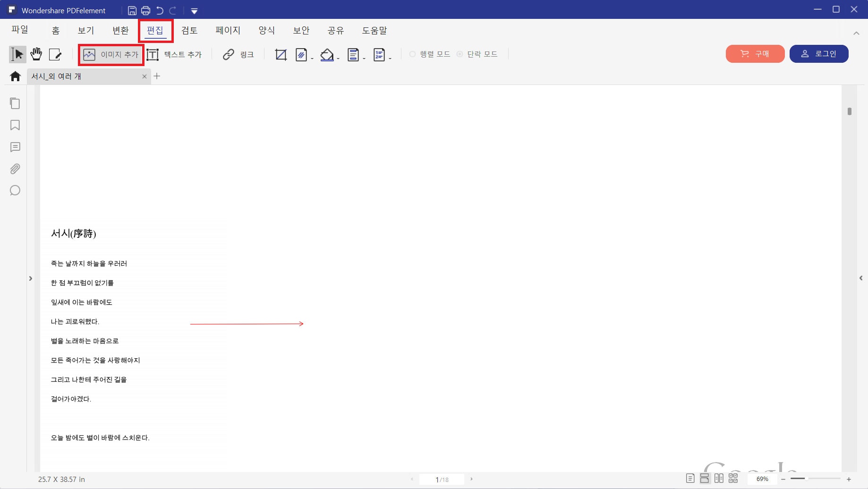Viewport: 868px width, 489px height.
Task: Open the bookmarks panel
Action: [x=15, y=125]
